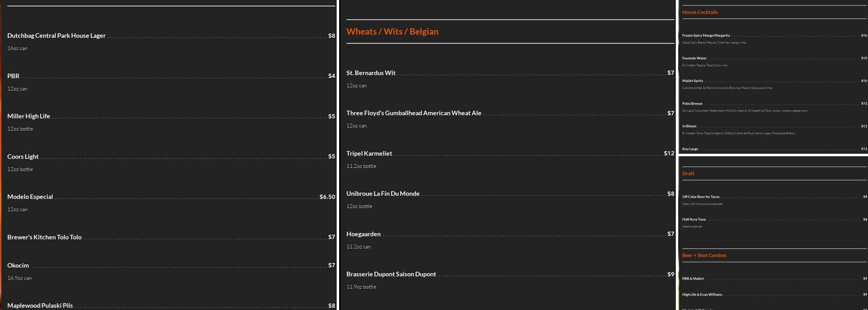Select the Hoegaarden beer
868x310 pixels.
363,234
